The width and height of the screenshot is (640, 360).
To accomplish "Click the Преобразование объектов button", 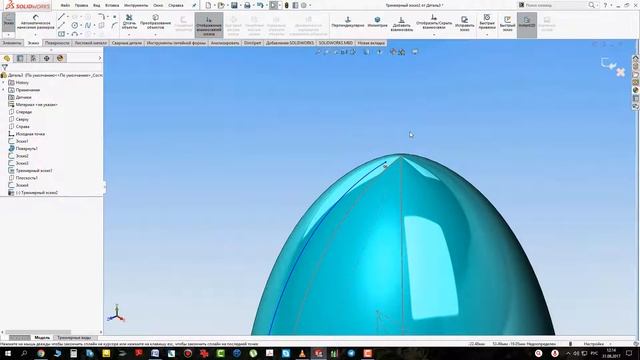I will point(156,22).
